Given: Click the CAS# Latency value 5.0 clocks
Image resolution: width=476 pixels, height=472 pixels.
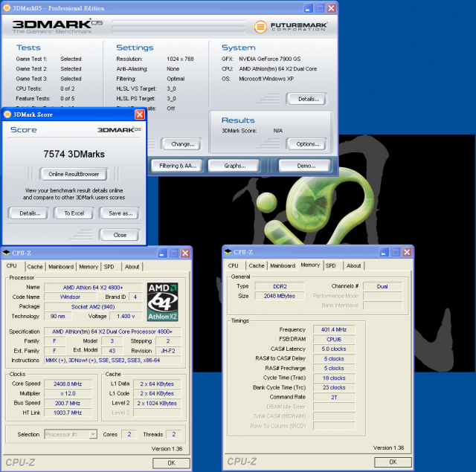Looking at the screenshot, I should click(x=334, y=349).
